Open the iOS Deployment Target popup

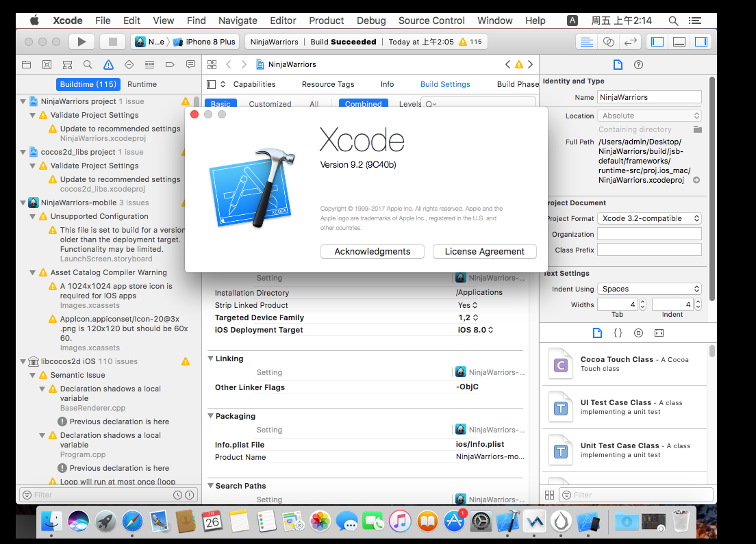(475, 330)
